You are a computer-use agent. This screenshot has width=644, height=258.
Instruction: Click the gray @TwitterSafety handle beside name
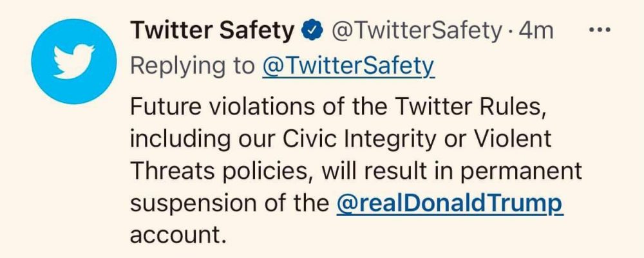tap(415, 30)
